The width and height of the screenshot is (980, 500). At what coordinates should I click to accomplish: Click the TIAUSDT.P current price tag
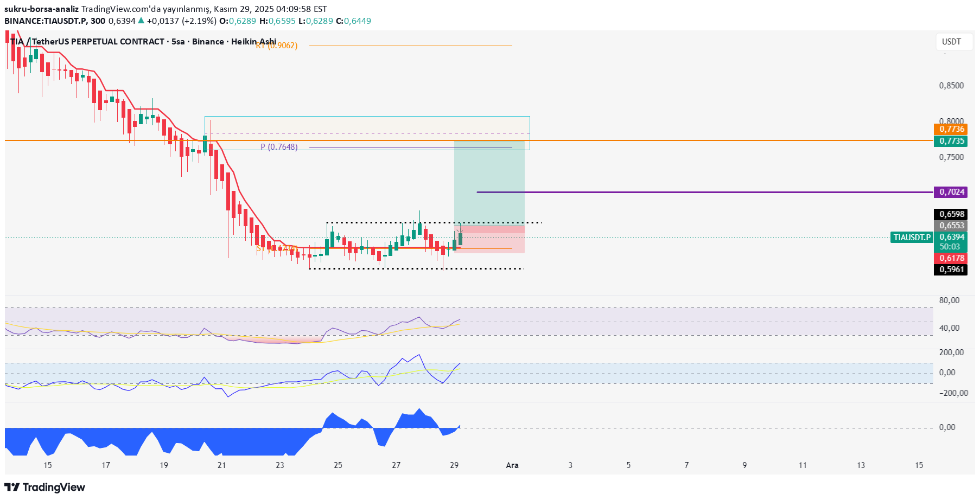(912, 237)
